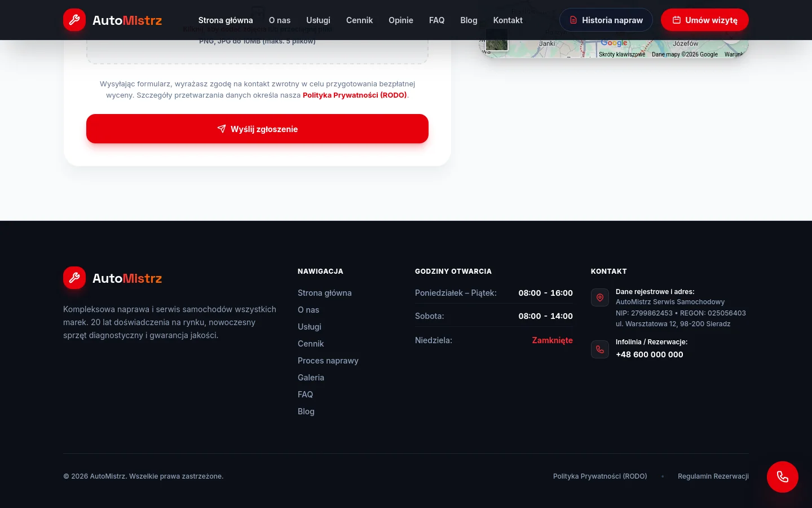Open footer link Blog

306,411
